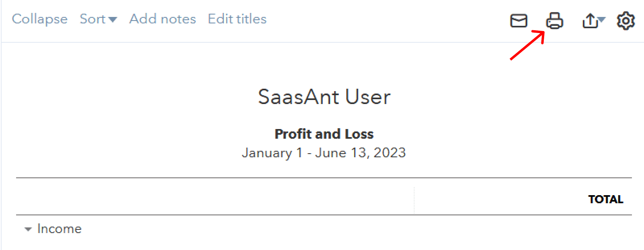Add notes to the report
The image size is (644, 250).
click(x=163, y=19)
